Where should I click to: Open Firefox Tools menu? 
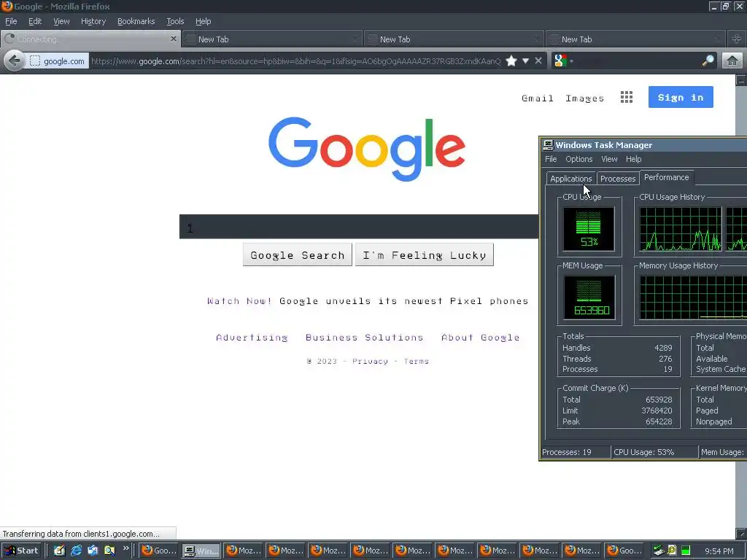pyautogui.click(x=175, y=21)
